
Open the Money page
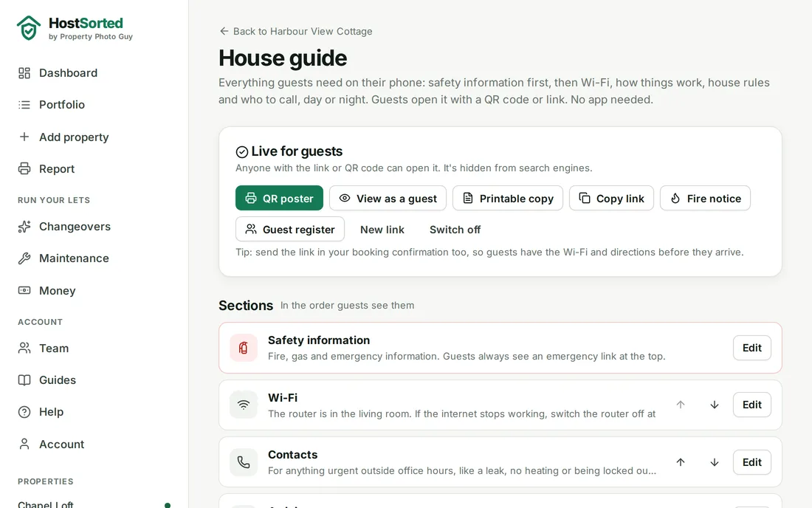click(x=57, y=290)
